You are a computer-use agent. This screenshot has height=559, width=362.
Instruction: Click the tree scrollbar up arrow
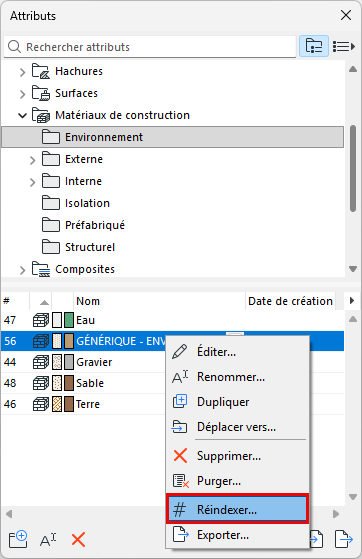point(353,69)
